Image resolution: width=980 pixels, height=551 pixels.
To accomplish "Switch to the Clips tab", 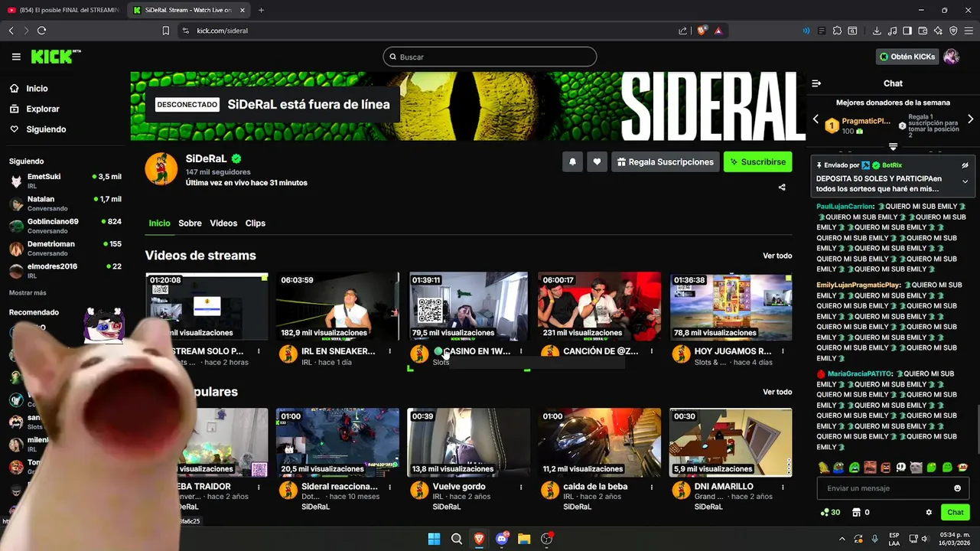I will [256, 223].
